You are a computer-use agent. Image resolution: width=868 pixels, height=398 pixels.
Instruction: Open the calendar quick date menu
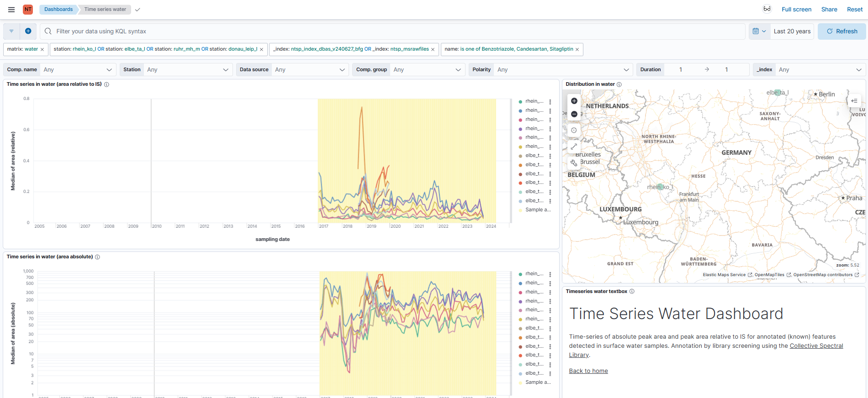[x=759, y=31]
